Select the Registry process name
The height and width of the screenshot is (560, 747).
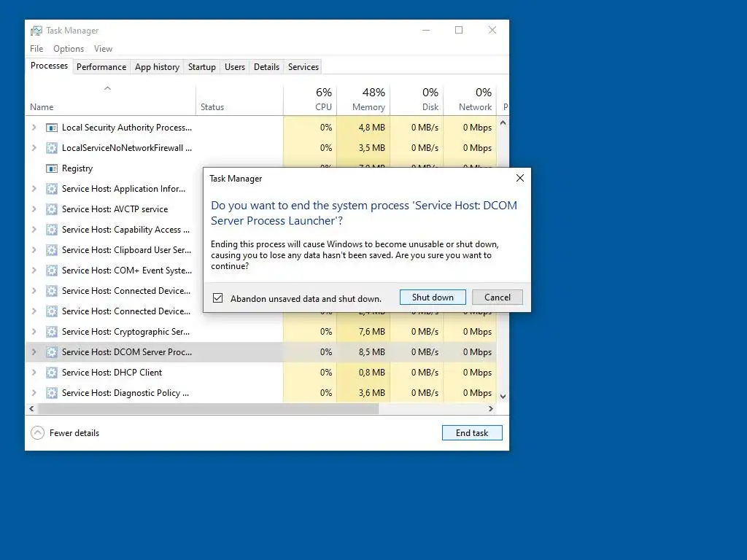[77, 168]
